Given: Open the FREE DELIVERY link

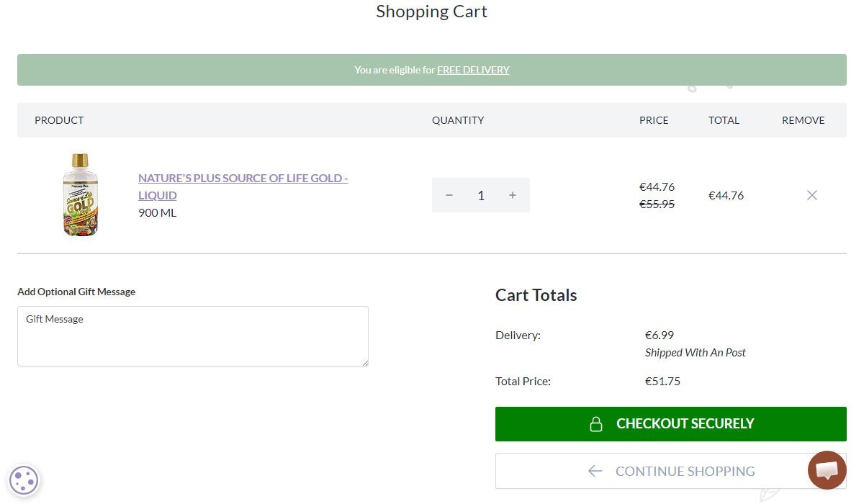Looking at the screenshot, I should (473, 70).
